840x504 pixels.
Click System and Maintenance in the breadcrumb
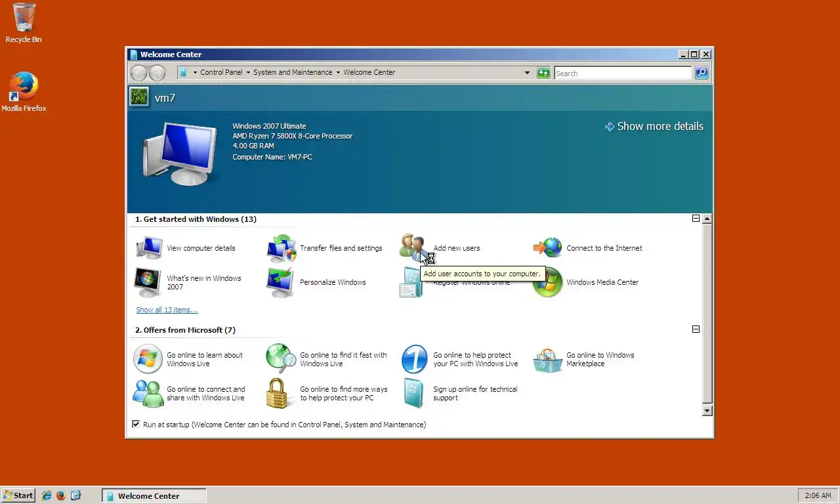293,72
